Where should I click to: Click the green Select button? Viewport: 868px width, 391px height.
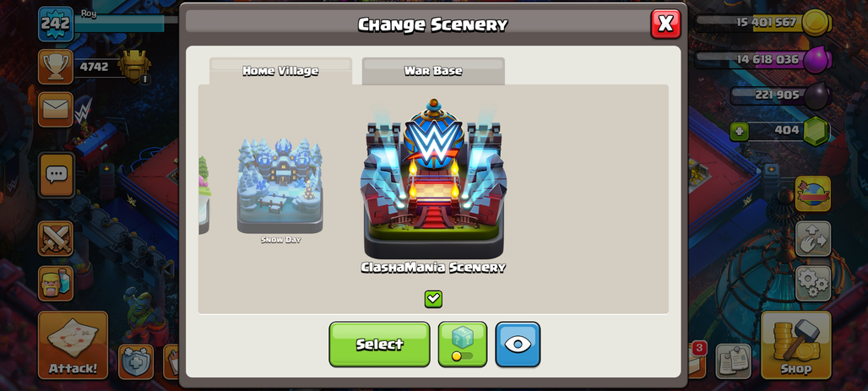pyautogui.click(x=380, y=344)
